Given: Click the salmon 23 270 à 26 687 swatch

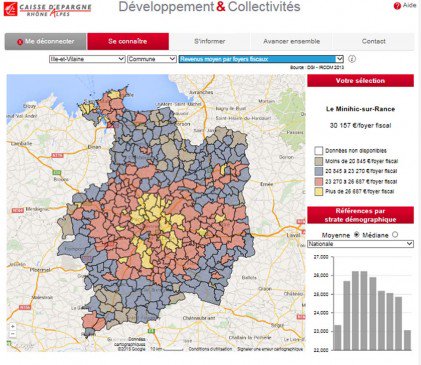Looking at the screenshot, I should [319, 182].
